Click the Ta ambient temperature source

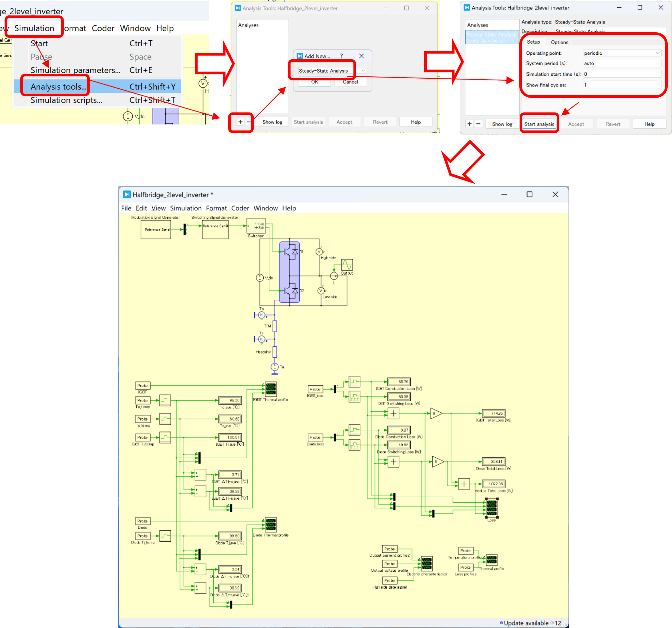[275, 367]
